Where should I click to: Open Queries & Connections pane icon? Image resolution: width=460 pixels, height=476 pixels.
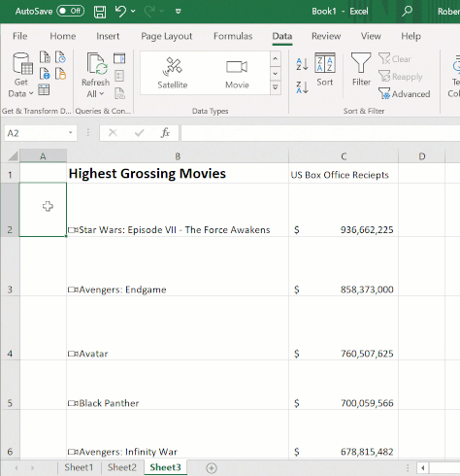[119, 58]
